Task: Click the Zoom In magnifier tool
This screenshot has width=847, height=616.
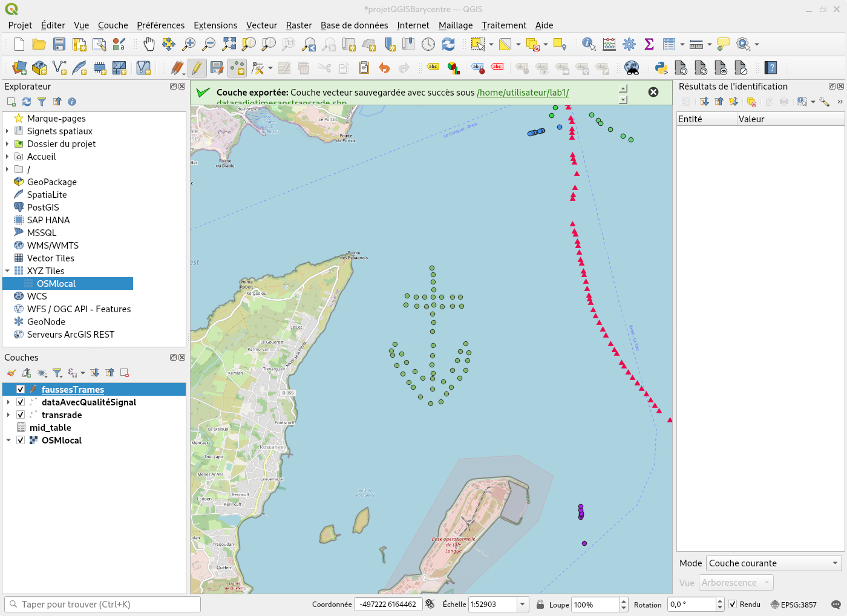Action: point(189,44)
